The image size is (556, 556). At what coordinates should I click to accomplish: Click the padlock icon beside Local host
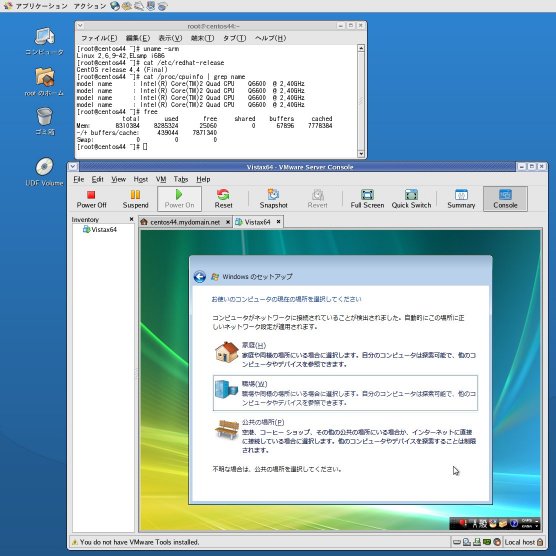click(540, 542)
